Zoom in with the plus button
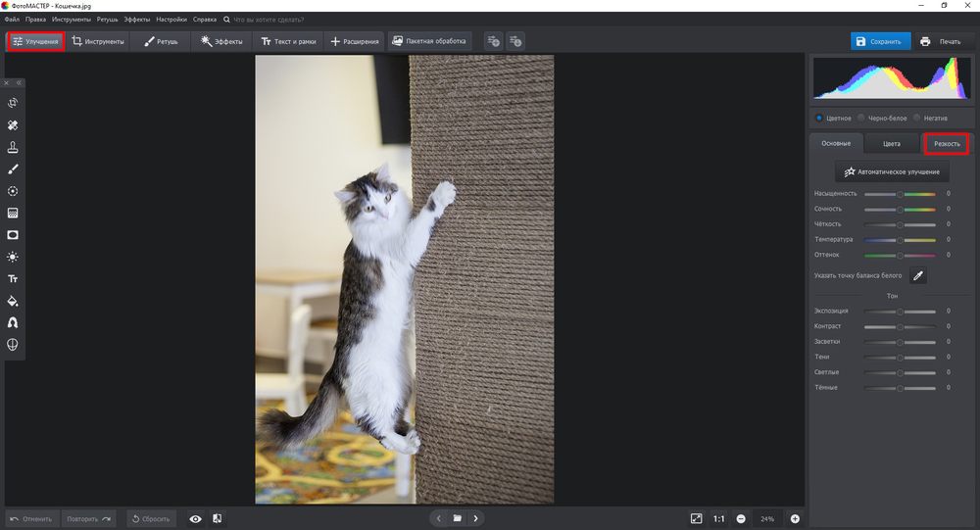The height and width of the screenshot is (530, 980). point(795,518)
